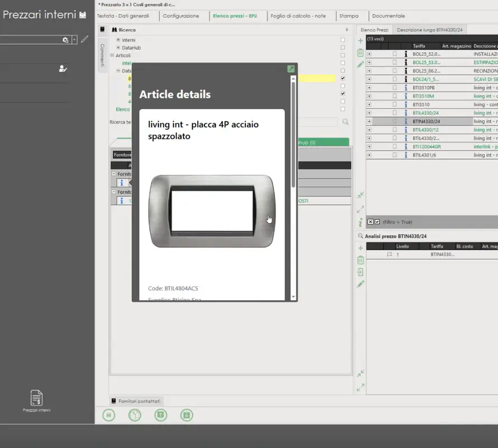Click the trash icon in Analisi prezzo panel
498x448 pixels.
pos(360,260)
